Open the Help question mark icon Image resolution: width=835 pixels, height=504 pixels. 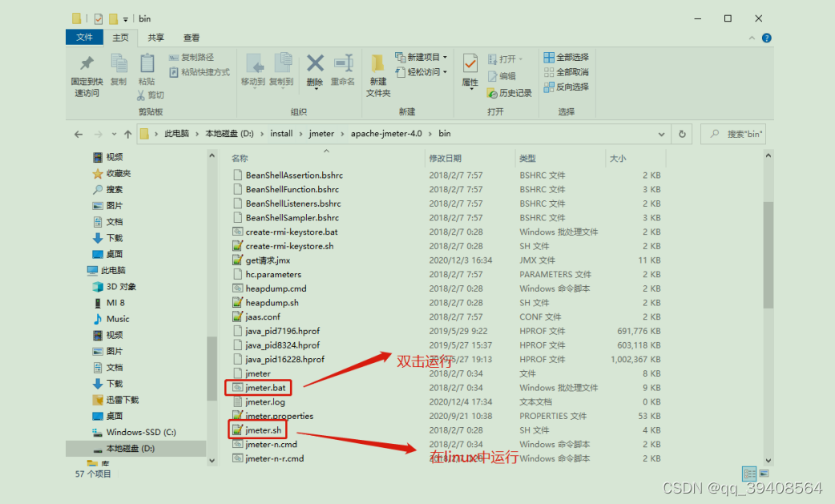767,38
